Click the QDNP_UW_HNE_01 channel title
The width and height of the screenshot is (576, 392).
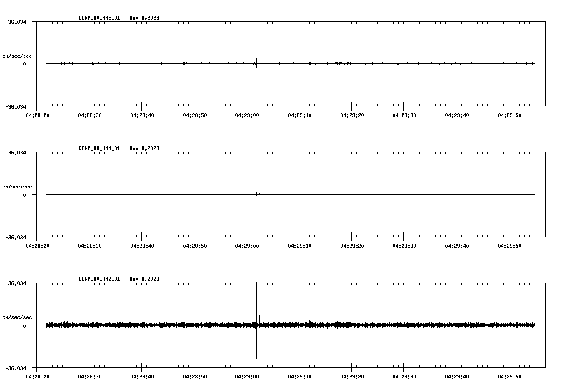[99, 18]
